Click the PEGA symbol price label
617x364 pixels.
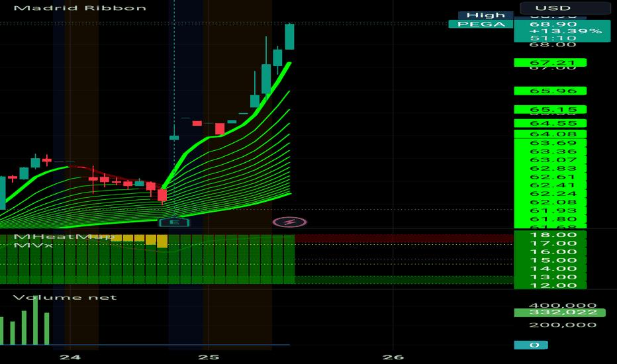[x=481, y=24]
